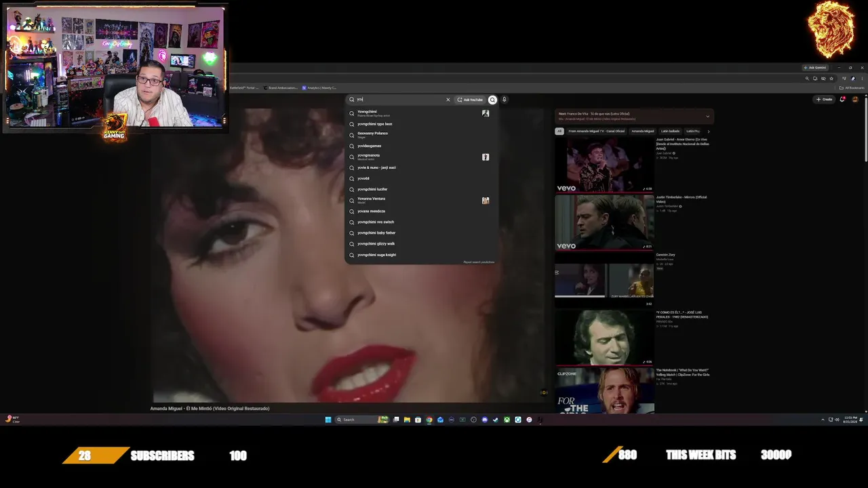868x488 pixels.
Task: Open Juan Gabriel 'Amor Eterno' video thumbnail
Action: pyautogui.click(x=604, y=165)
